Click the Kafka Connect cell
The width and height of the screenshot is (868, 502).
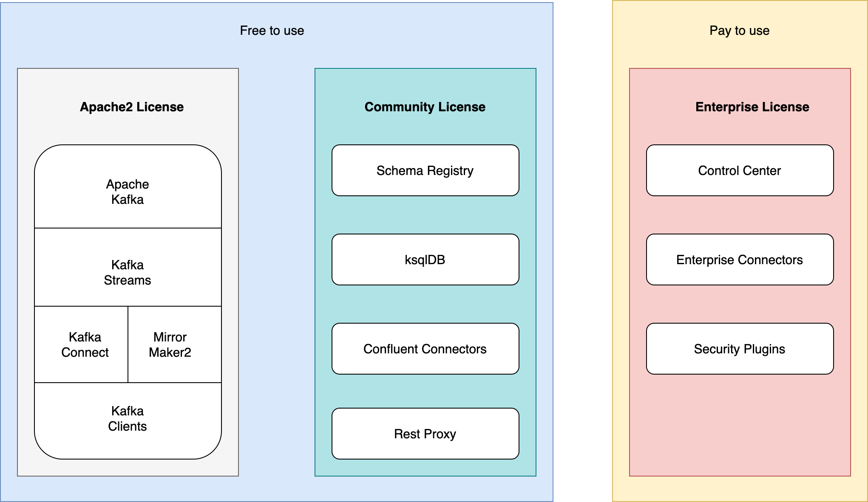[x=81, y=344]
